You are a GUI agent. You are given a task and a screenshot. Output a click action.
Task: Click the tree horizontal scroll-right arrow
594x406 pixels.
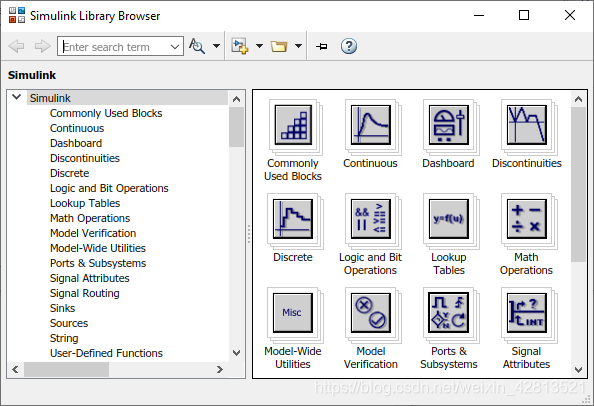click(x=220, y=369)
